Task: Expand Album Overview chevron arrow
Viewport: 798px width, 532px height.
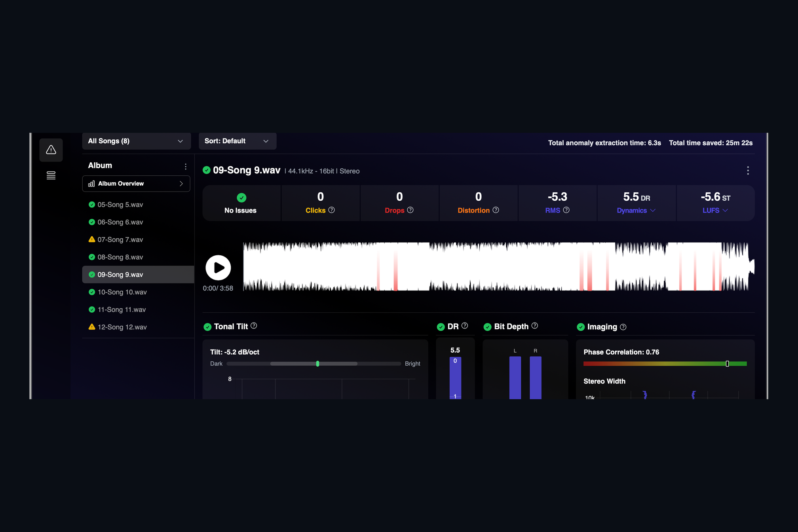Action: [181, 184]
